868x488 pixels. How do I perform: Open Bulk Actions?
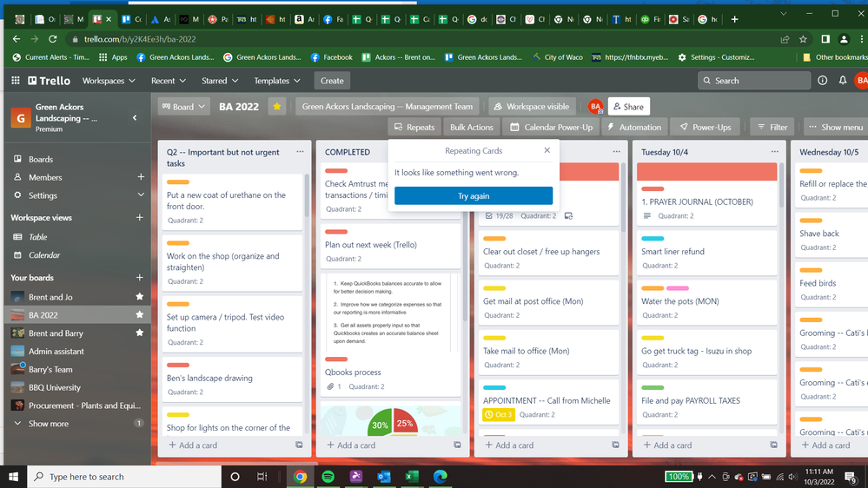471,128
